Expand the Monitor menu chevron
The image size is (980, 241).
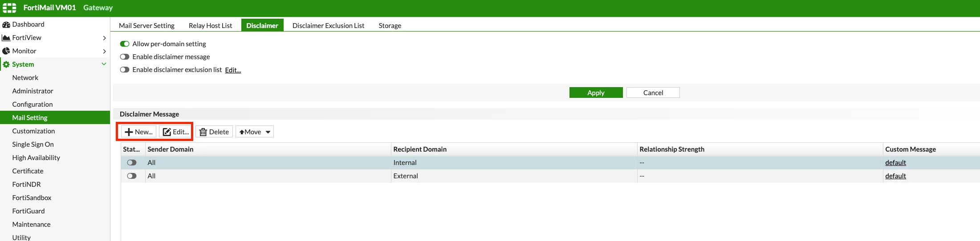point(104,51)
